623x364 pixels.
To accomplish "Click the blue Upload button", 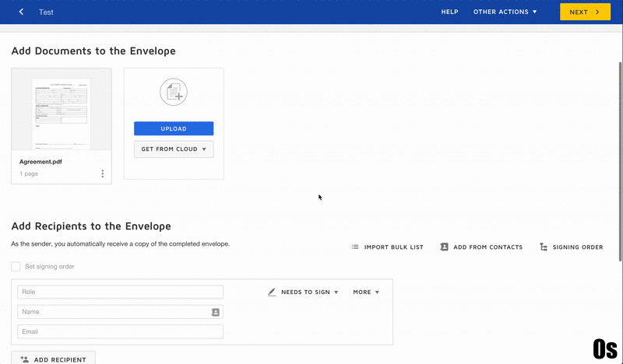I will point(174,128).
